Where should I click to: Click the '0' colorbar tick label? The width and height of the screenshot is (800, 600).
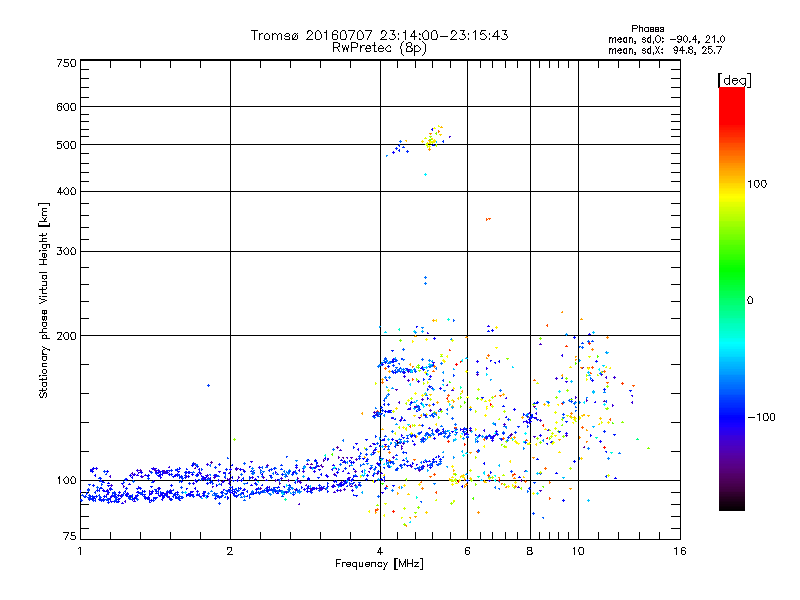pyautogui.click(x=750, y=301)
